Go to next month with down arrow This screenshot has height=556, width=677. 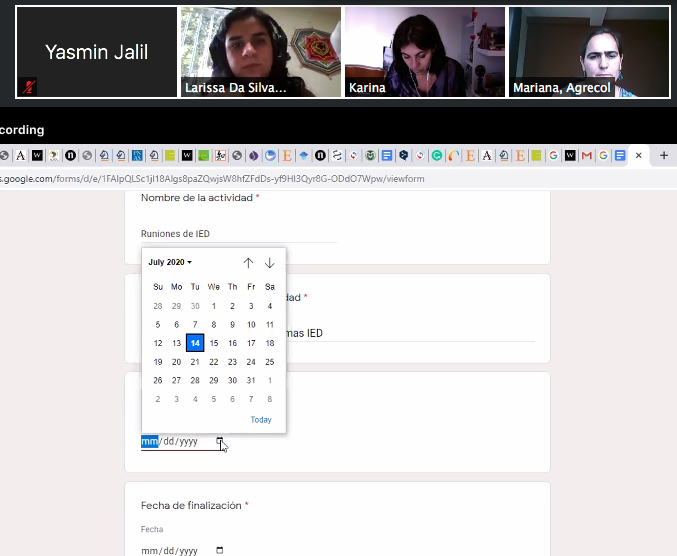tap(269, 263)
